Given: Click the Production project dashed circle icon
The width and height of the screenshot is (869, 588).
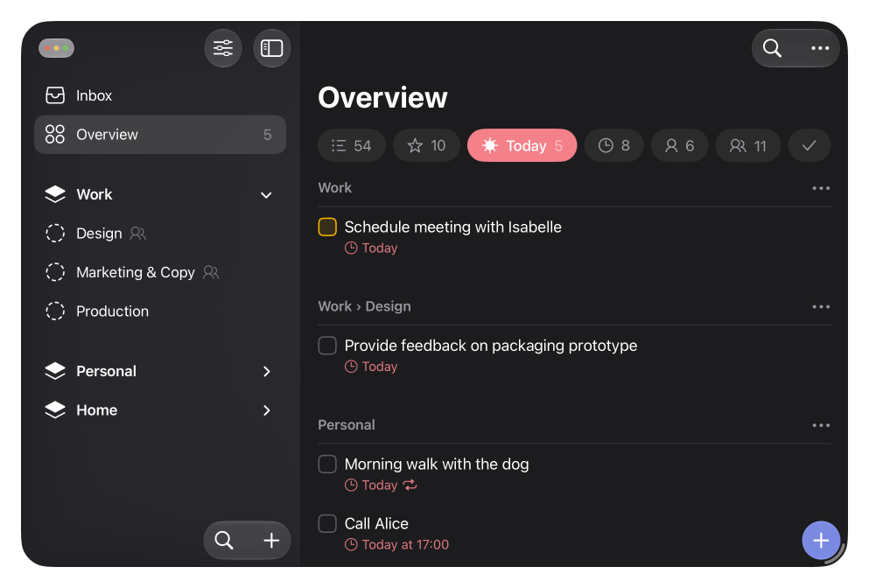Looking at the screenshot, I should point(55,311).
